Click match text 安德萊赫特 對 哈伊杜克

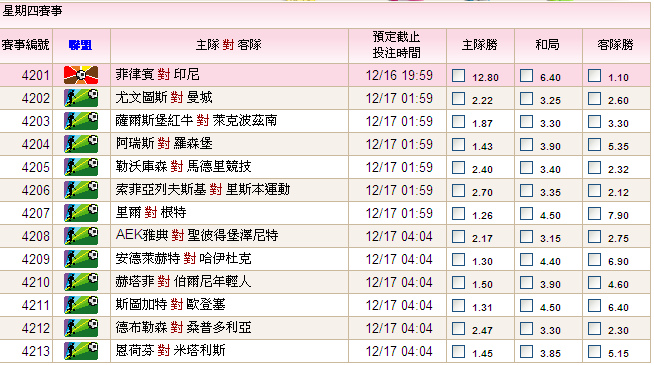click(x=184, y=259)
